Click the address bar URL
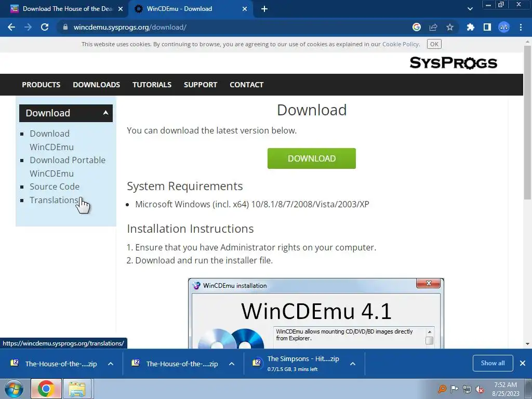Viewport: 532px width, 399px height. 130,27
